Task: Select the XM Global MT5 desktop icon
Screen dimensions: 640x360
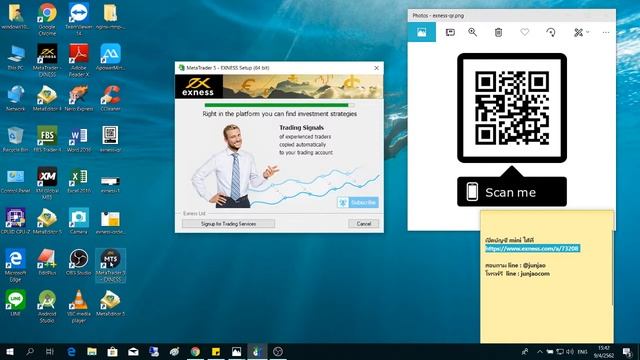Action: tap(47, 183)
